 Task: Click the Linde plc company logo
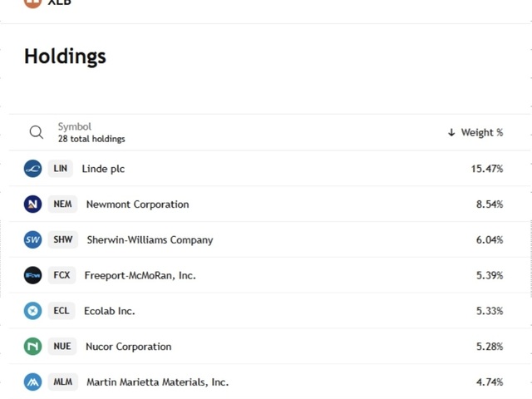pyautogui.click(x=32, y=169)
